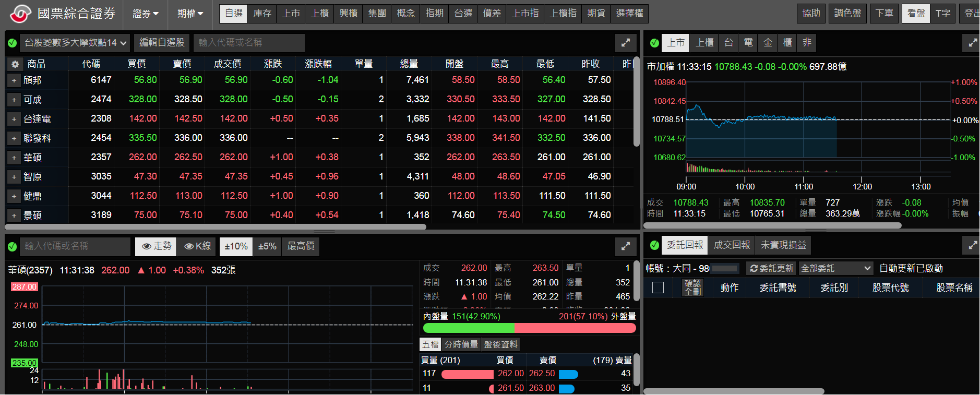
Task: Open the 期權 dropdown menu
Action: (x=190, y=14)
